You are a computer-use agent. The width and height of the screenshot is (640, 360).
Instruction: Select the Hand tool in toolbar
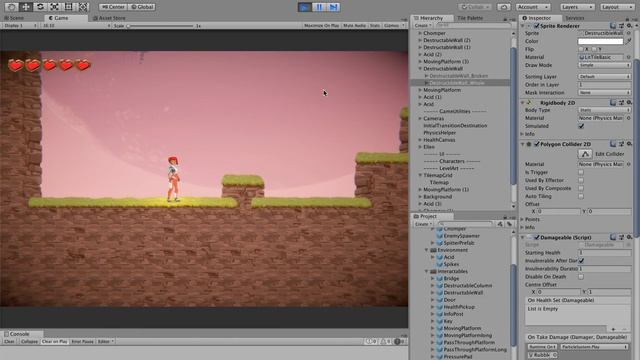(11, 7)
